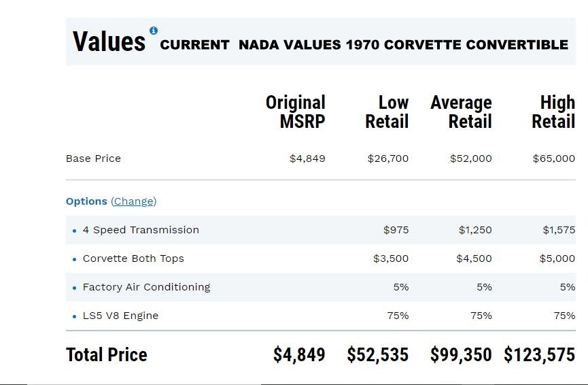The width and height of the screenshot is (588, 385).
Task: Open the Change options link
Action: pyautogui.click(x=133, y=201)
